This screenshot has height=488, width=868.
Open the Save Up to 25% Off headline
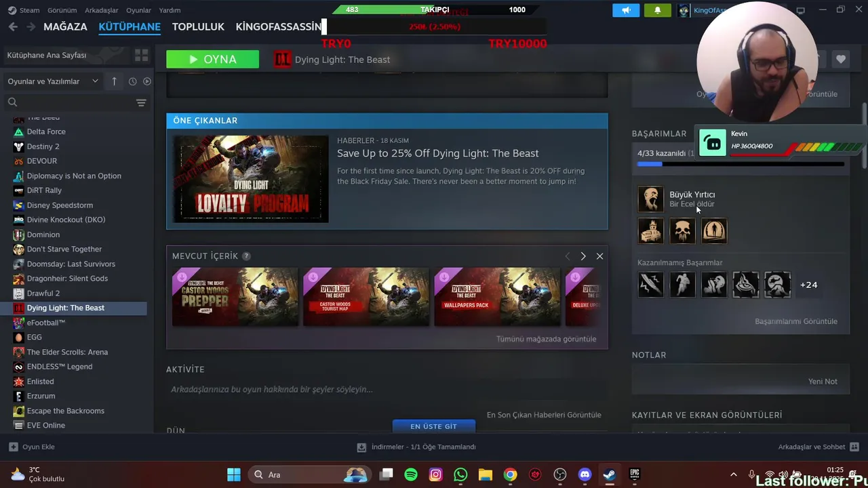tap(438, 153)
